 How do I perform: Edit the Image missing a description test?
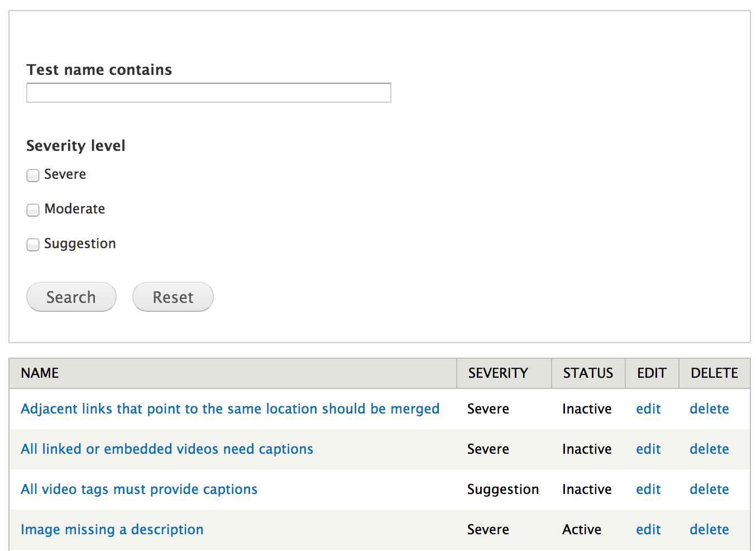648,529
